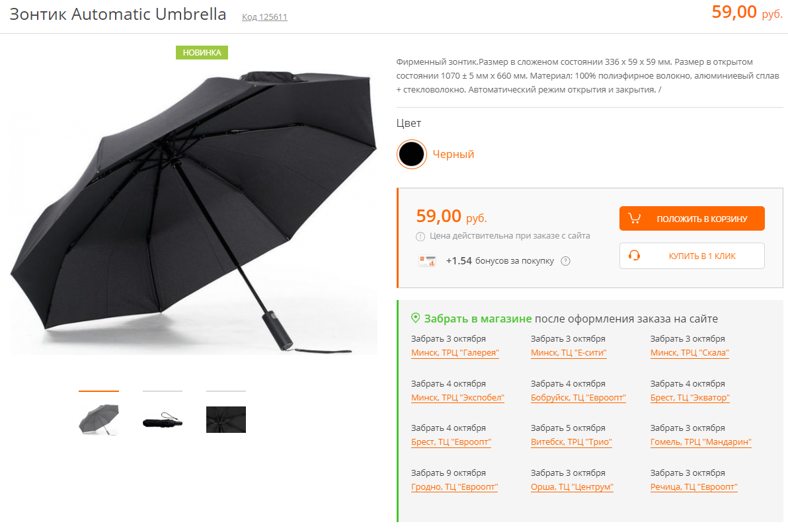Screen dimensions: 788x532
Task: Open pickup store Брест, ТЦ "Экватор"
Action: [x=690, y=398]
